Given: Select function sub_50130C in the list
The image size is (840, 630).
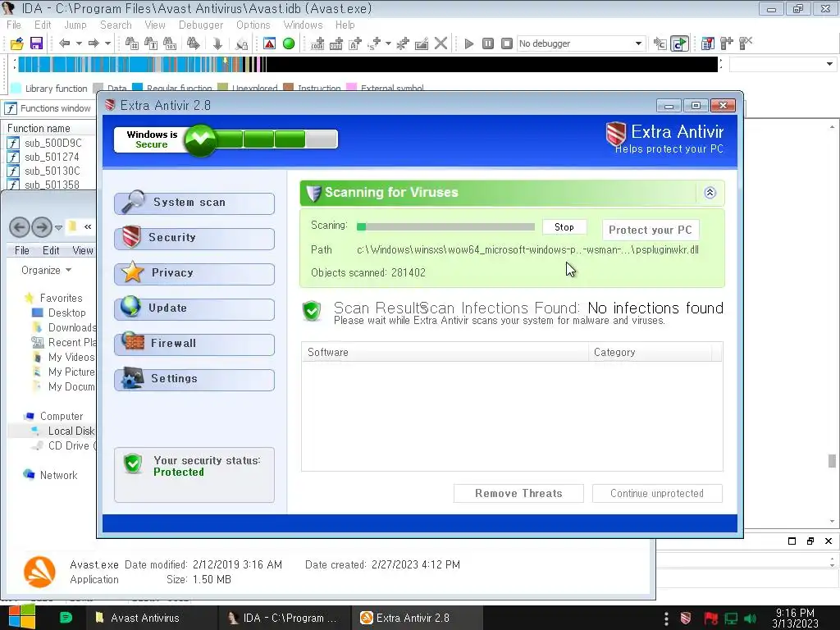Looking at the screenshot, I should [52, 171].
